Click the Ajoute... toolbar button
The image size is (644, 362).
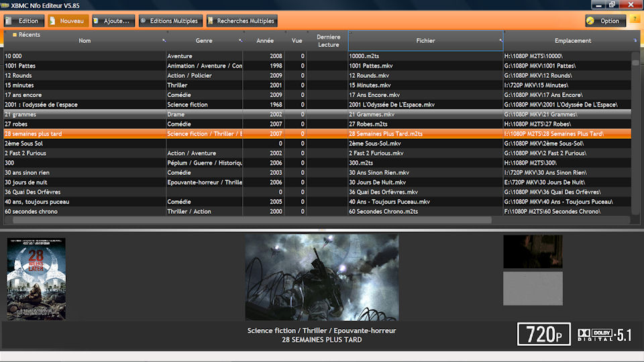113,21
